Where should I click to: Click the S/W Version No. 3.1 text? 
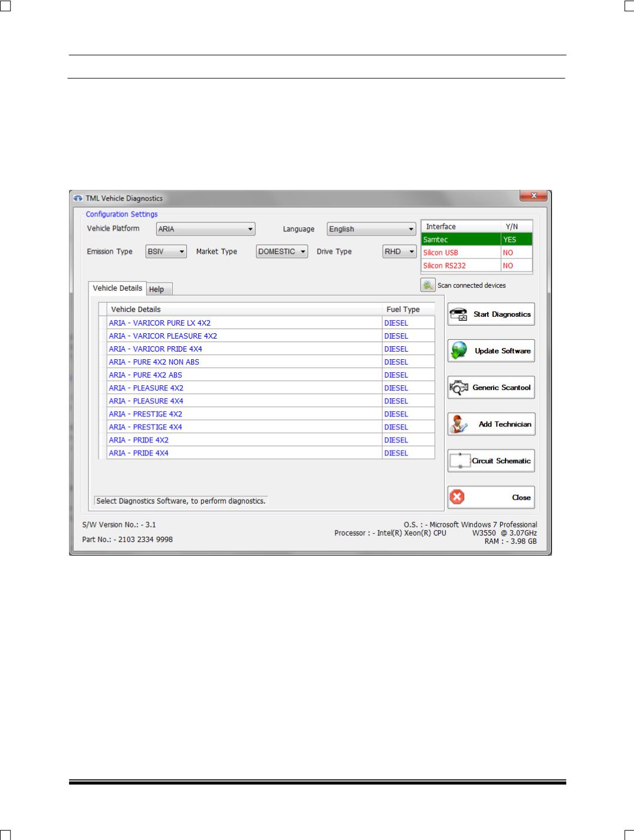point(119,524)
